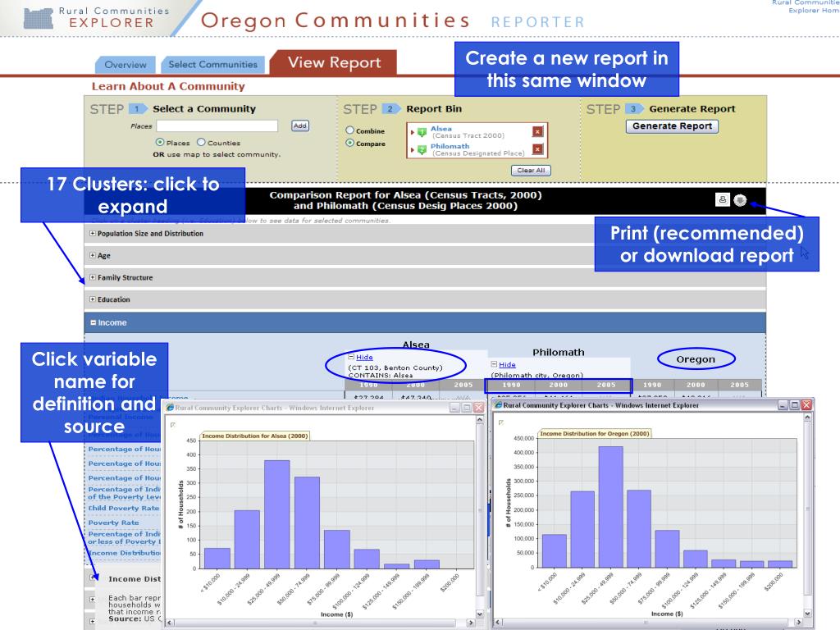Click the $25,000 - 49,999 bar in Alsea chart
Image resolution: width=840 pixels, height=630 pixels.
277,514
